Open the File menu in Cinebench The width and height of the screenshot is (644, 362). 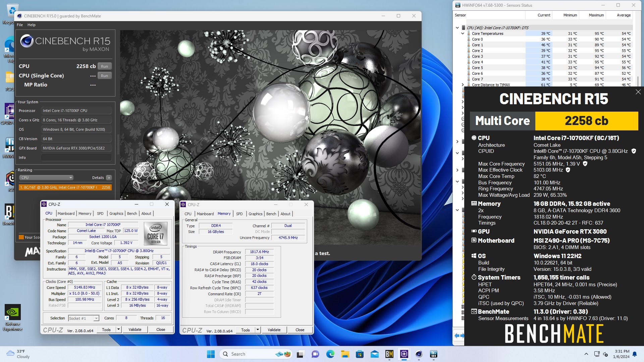click(20, 25)
